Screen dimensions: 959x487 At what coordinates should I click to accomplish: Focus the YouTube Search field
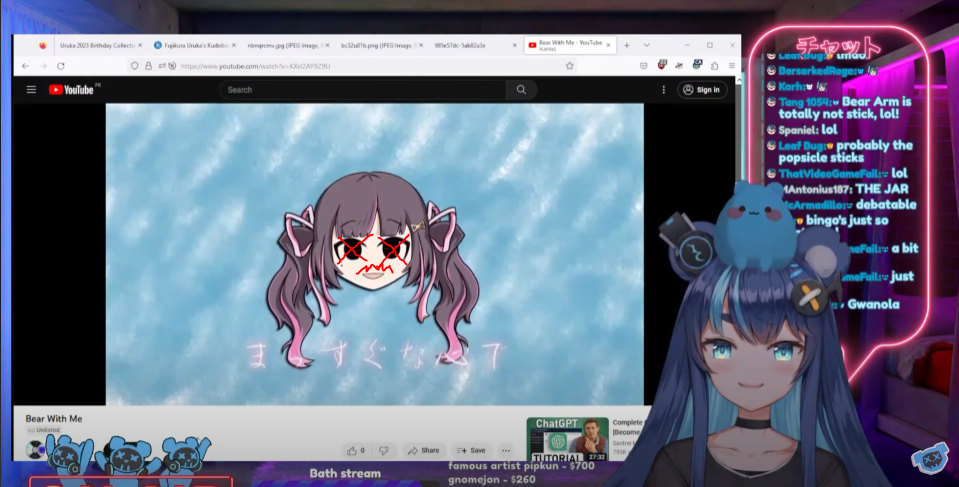(363, 89)
